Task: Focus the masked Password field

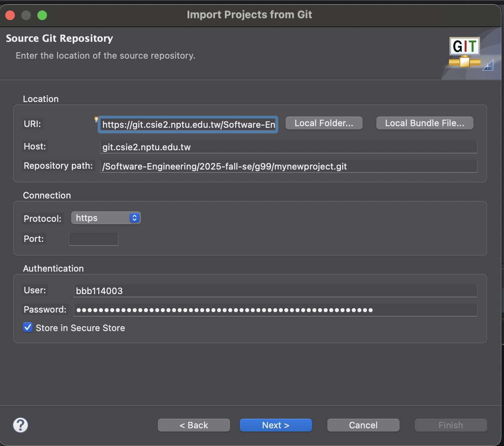Action: 275,310
